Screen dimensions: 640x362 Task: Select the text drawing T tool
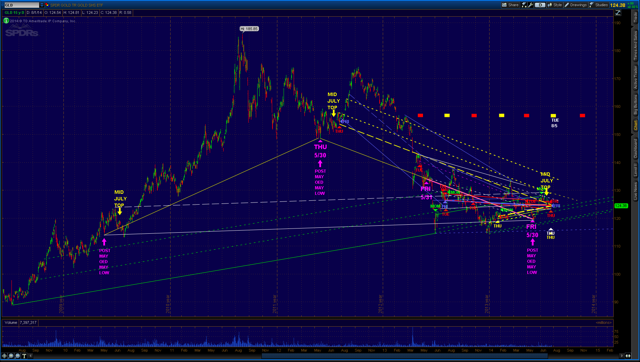(x=24, y=356)
